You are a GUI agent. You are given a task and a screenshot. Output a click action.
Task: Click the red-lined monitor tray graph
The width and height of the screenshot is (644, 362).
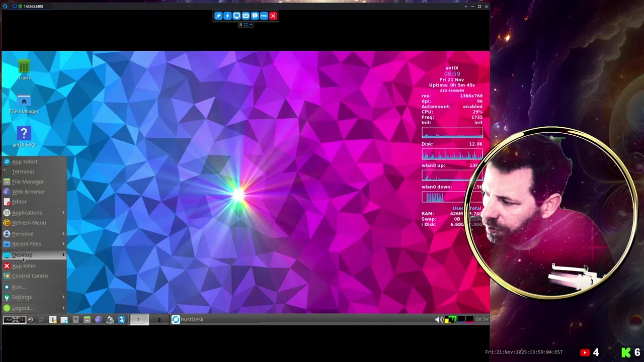(x=469, y=319)
